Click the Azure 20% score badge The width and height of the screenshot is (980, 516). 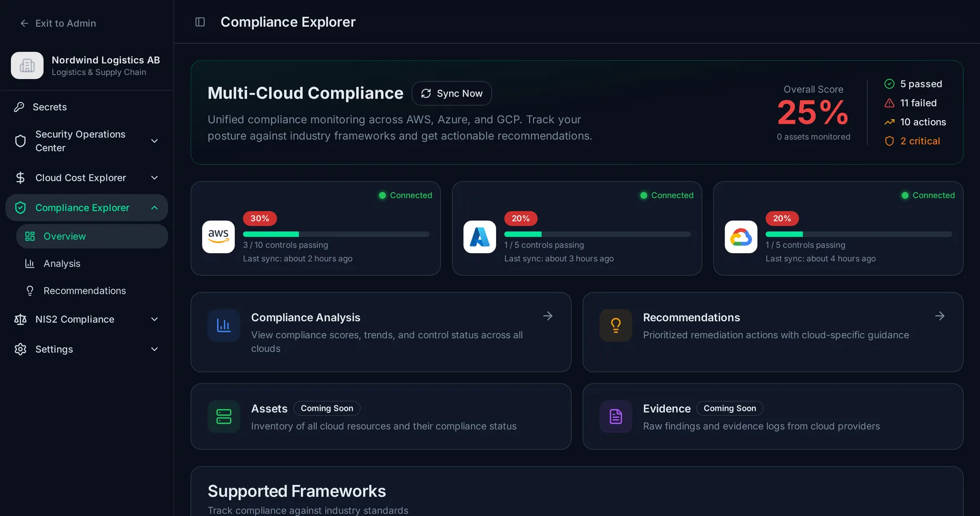(521, 218)
